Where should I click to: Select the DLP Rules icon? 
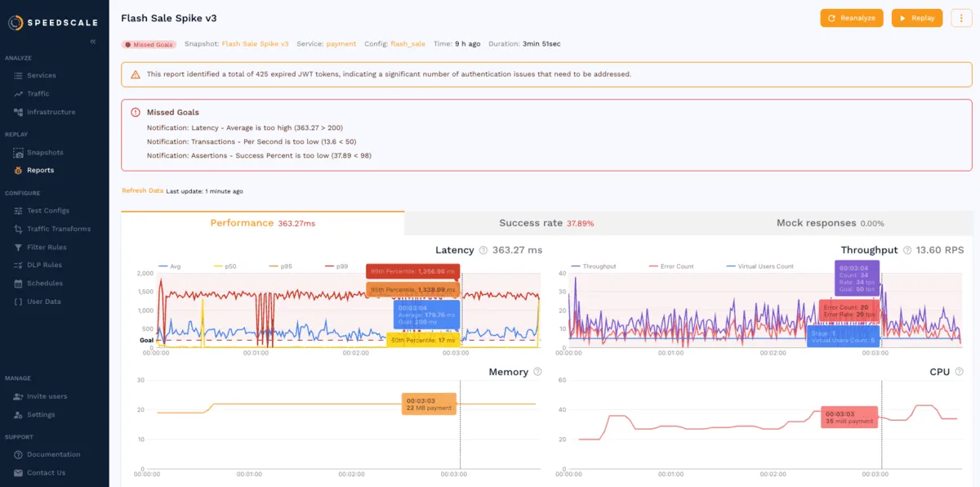[x=20, y=265]
